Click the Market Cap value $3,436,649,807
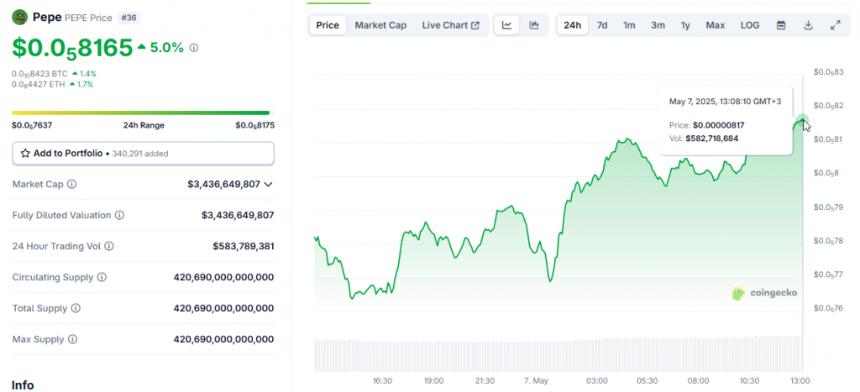 tap(224, 184)
